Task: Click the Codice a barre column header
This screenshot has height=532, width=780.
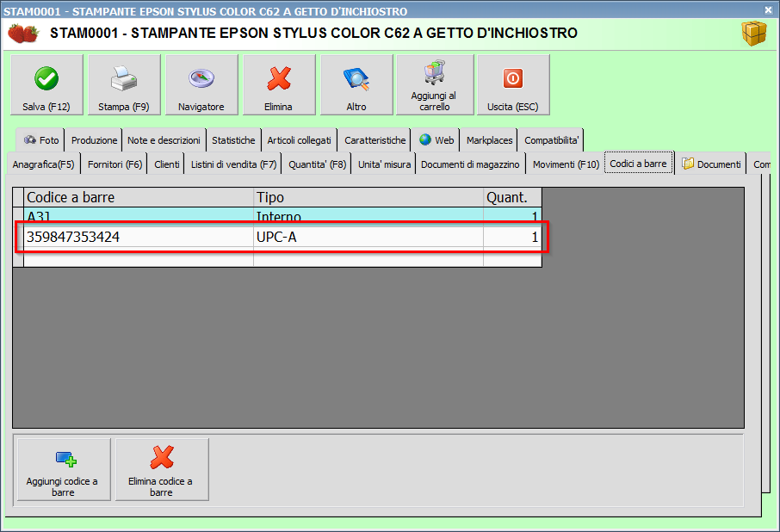Action: coord(139,197)
